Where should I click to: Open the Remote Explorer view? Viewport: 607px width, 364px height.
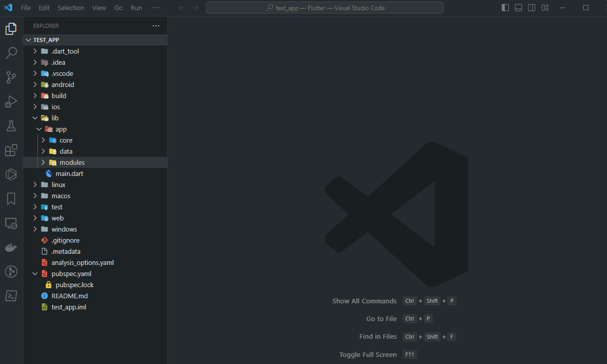[x=11, y=223]
